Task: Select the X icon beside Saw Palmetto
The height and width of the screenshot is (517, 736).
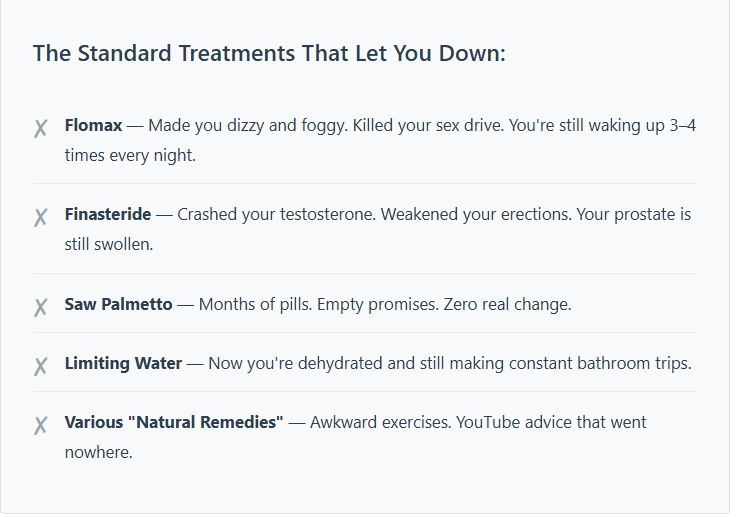Action: 41,306
